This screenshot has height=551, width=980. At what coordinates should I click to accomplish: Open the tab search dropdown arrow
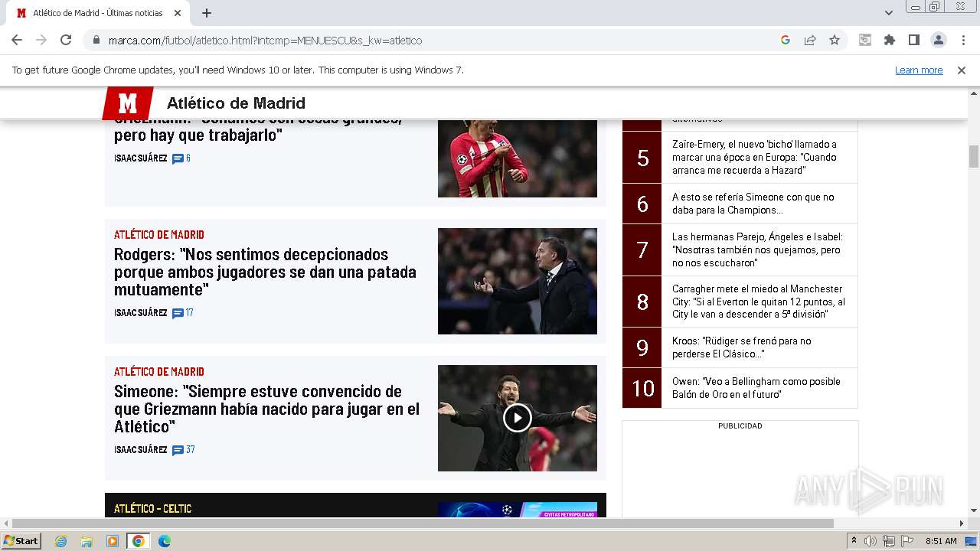pyautogui.click(x=889, y=13)
